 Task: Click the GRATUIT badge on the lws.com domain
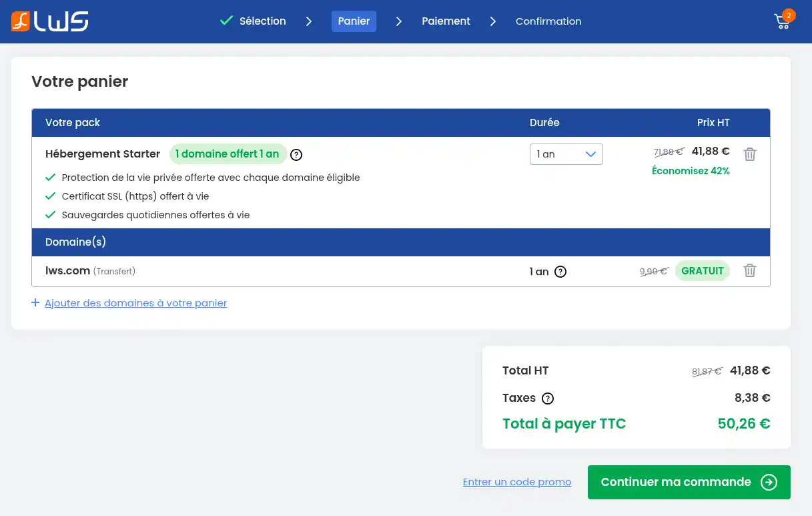click(x=703, y=271)
